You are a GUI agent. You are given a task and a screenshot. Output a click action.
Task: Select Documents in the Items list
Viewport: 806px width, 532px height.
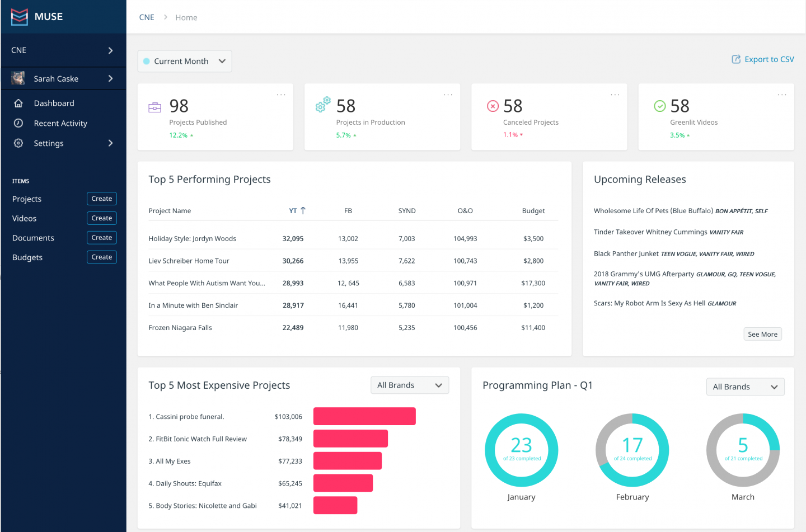click(x=33, y=238)
